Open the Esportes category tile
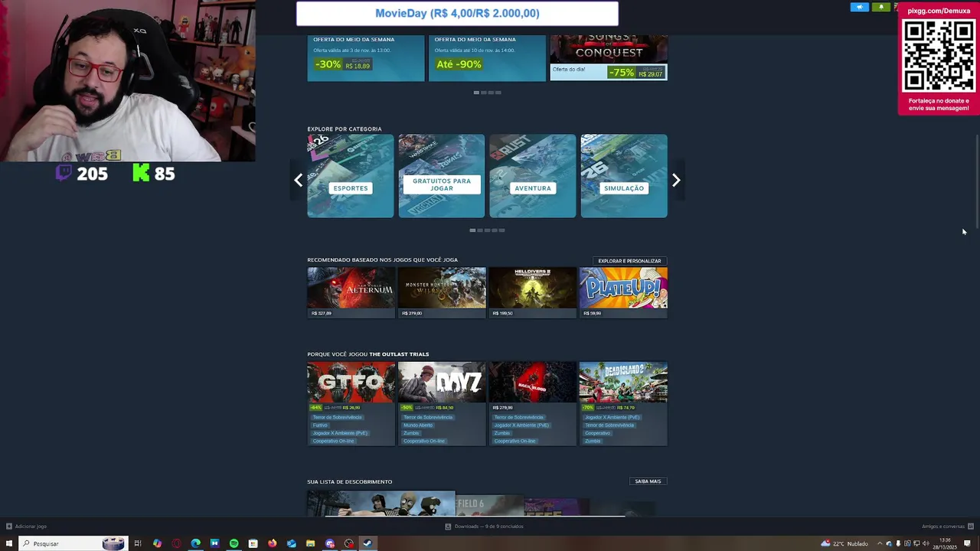Screen dimensions: 980x551 click(351, 176)
